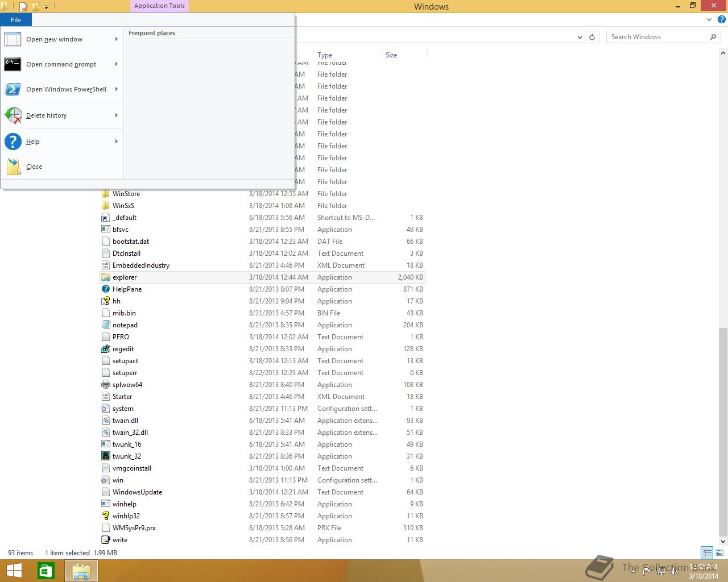Choose Close in the File menu
The image size is (728, 582).
click(x=62, y=167)
